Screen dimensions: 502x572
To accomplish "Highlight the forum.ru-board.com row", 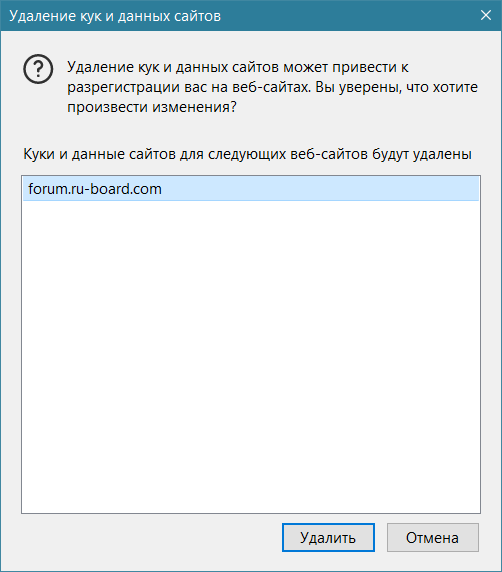I will [x=251, y=189].
